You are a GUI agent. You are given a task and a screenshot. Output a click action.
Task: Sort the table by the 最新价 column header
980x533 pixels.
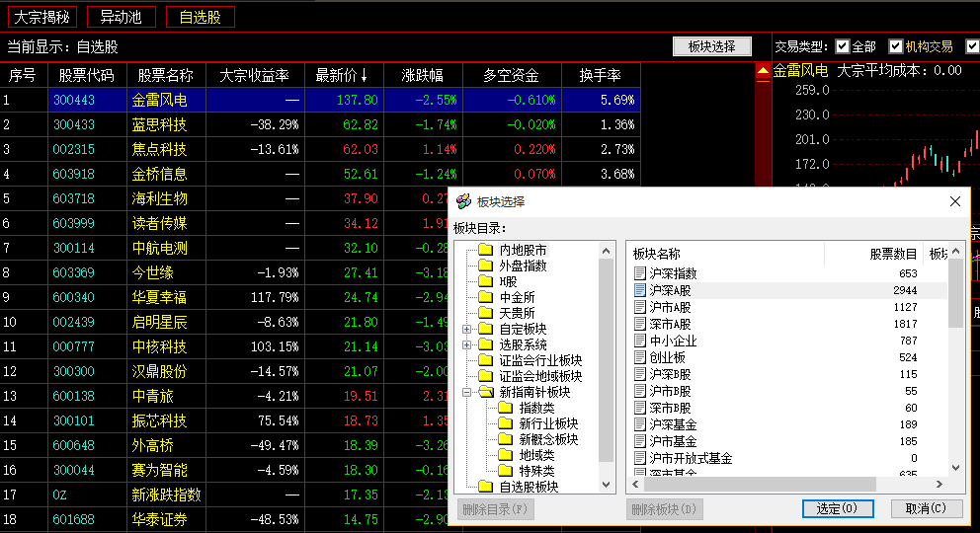(343, 75)
